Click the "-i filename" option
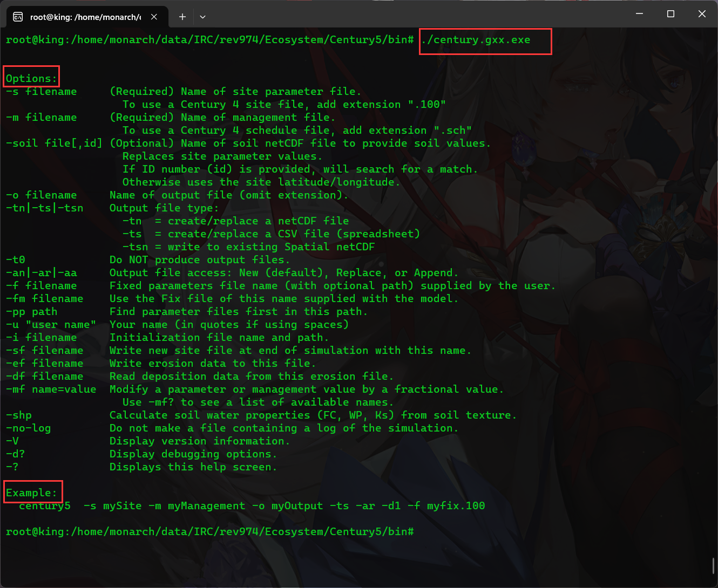Image resolution: width=718 pixels, height=588 pixels. click(x=42, y=338)
